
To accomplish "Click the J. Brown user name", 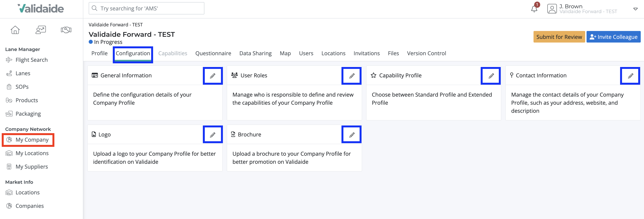I will tap(571, 6).
